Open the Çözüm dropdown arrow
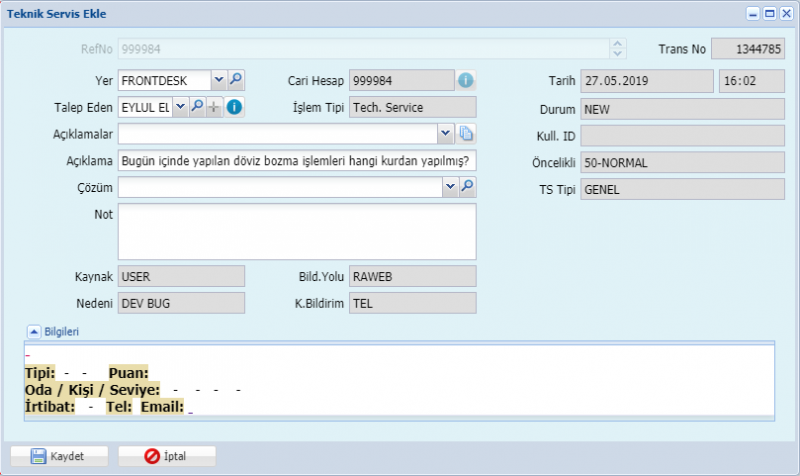Screen dimensions: 800x476 (x=450, y=187)
